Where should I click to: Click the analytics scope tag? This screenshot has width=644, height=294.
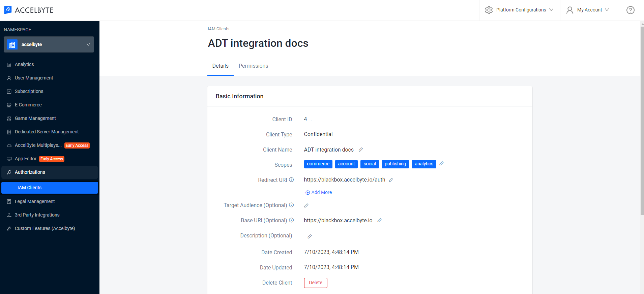pyautogui.click(x=424, y=164)
